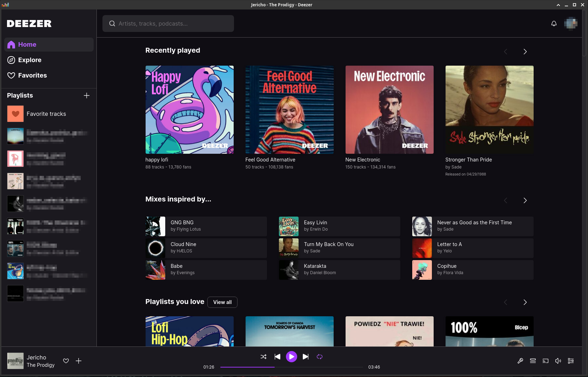The image size is (588, 377).
Task: Click View all playlists you love
Action: point(222,302)
